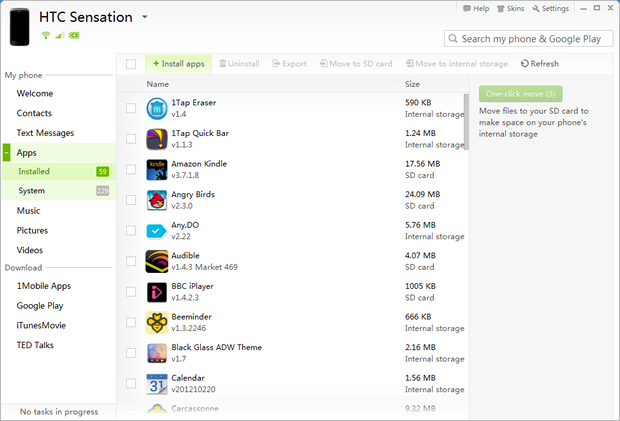The height and width of the screenshot is (421, 620).
Task: Toggle the select-all checkbox in toolbar
Action: coord(131,64)
